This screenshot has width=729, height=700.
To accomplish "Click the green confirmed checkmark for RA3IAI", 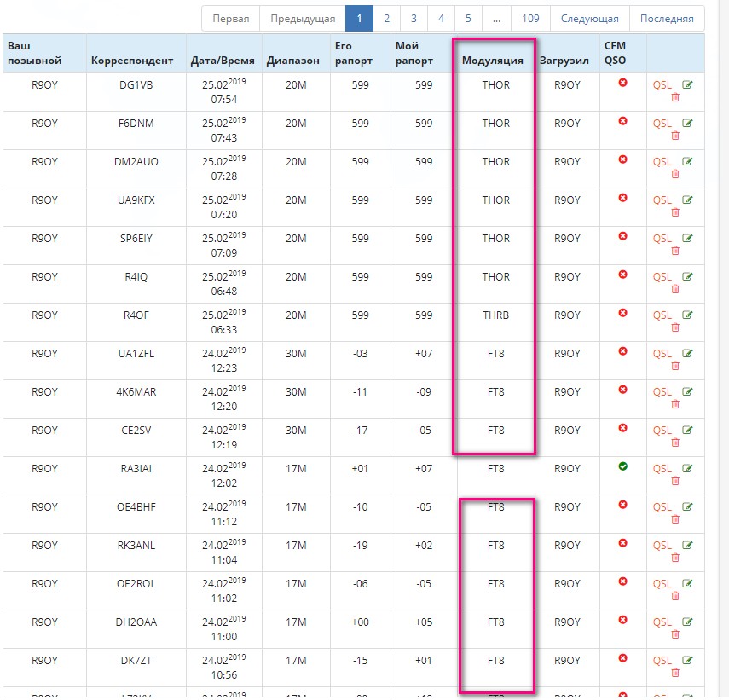I will pyautogui.click(x=622, y=466).
